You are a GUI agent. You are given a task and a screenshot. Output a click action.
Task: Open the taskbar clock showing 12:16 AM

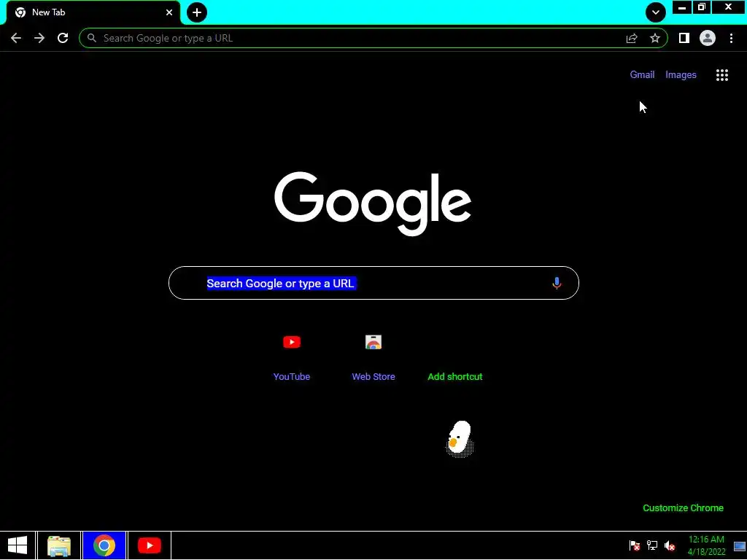[x=706, y=545]
